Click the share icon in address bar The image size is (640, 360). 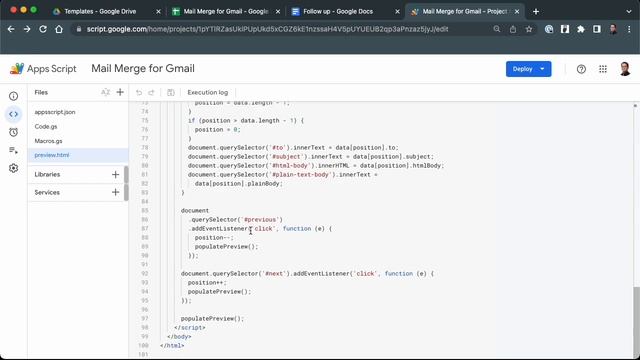pos(513,29)
